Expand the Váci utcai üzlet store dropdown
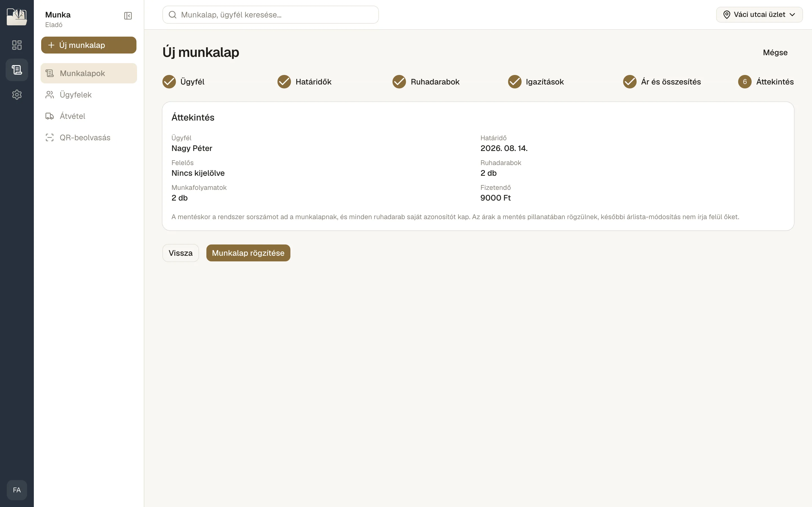The height and width of the screenshot is (507, 812). point(759,15)
